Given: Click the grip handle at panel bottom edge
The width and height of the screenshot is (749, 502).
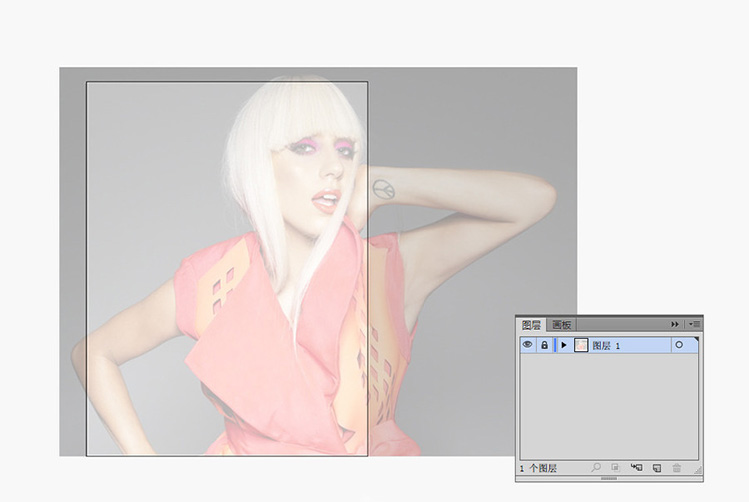Looking at the screenshot, I should 608,478.
